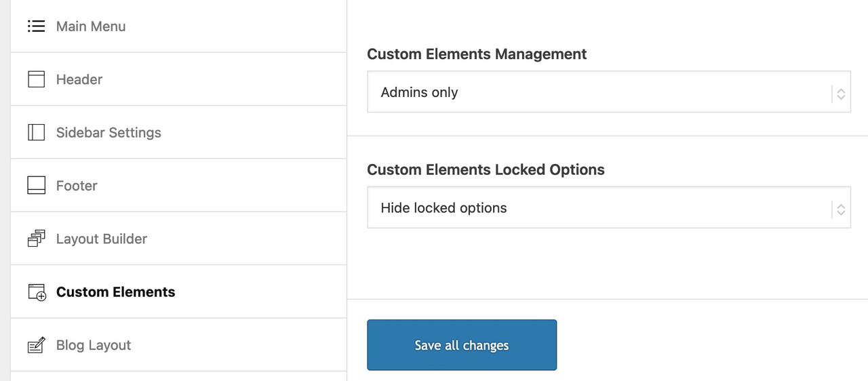Go to Sidebar Settings
The image size is (868, 381).
click(x=178, y=132)
